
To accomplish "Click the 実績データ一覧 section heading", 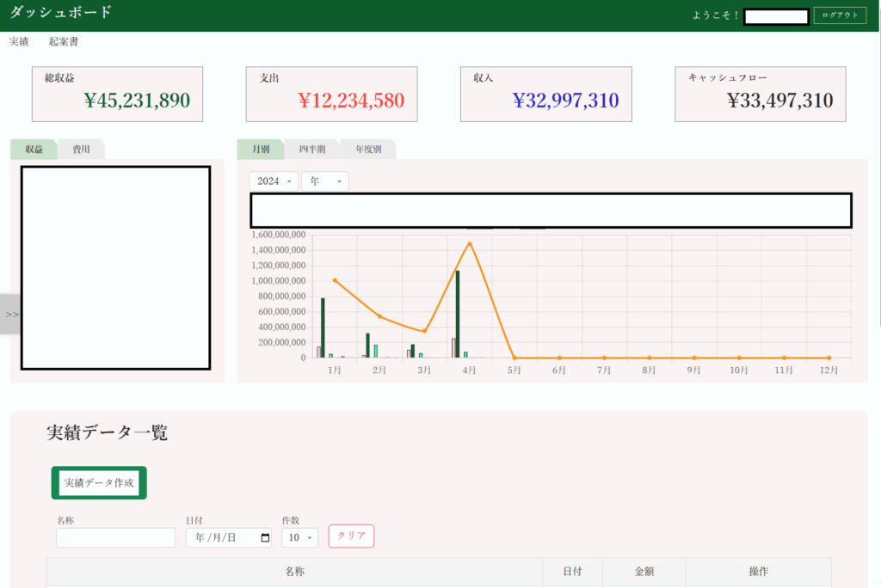I will pos(107,432).
